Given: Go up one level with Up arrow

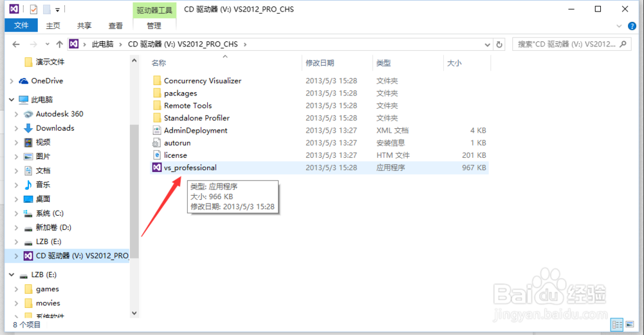Looking at the screenshot, I should point(60,44).
